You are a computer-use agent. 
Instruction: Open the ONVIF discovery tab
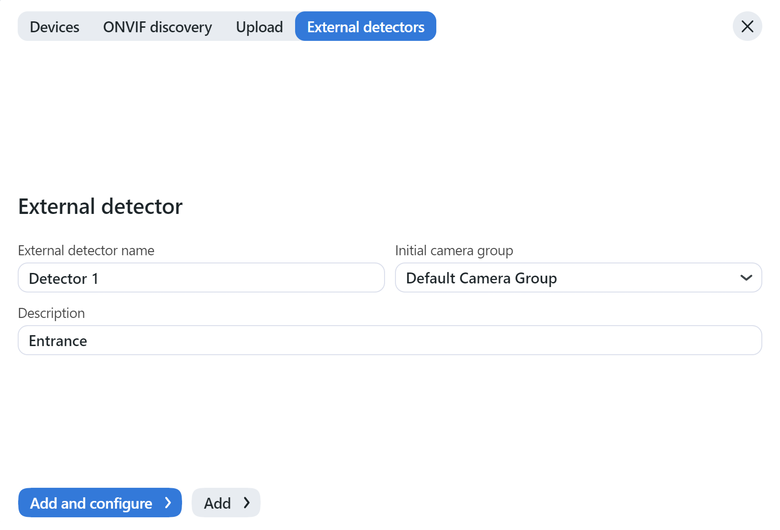tap(157, 27)
